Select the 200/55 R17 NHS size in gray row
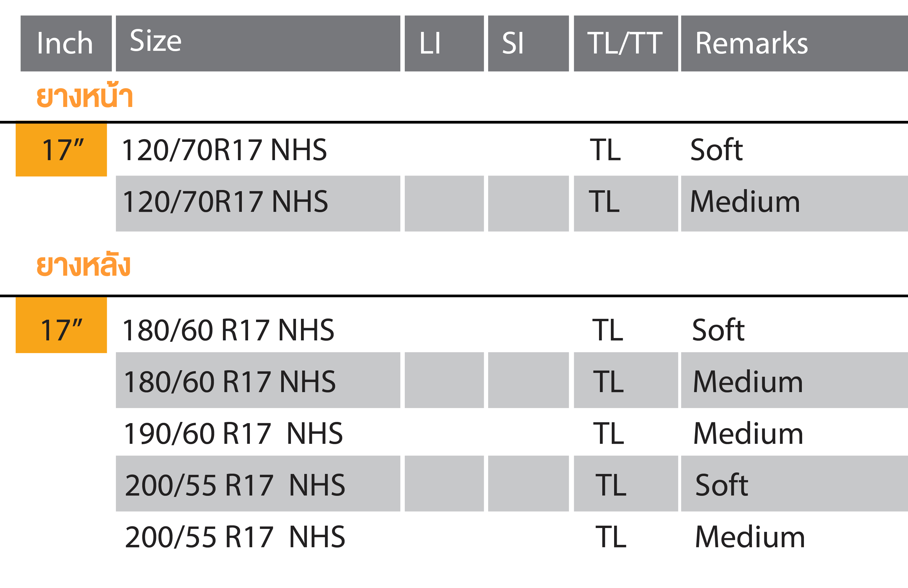The width and height of the screenshot is (908, 588). pos(235,485)
